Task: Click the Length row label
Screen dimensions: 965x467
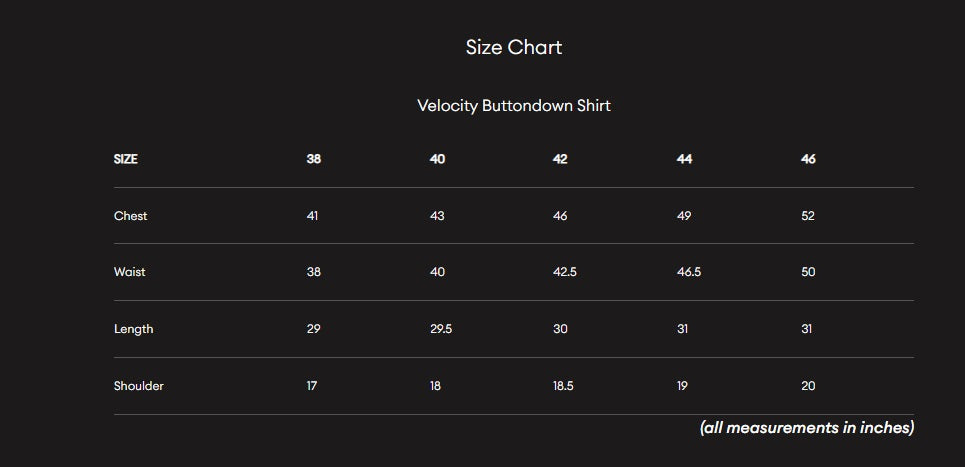Action: tap(134, 329)
